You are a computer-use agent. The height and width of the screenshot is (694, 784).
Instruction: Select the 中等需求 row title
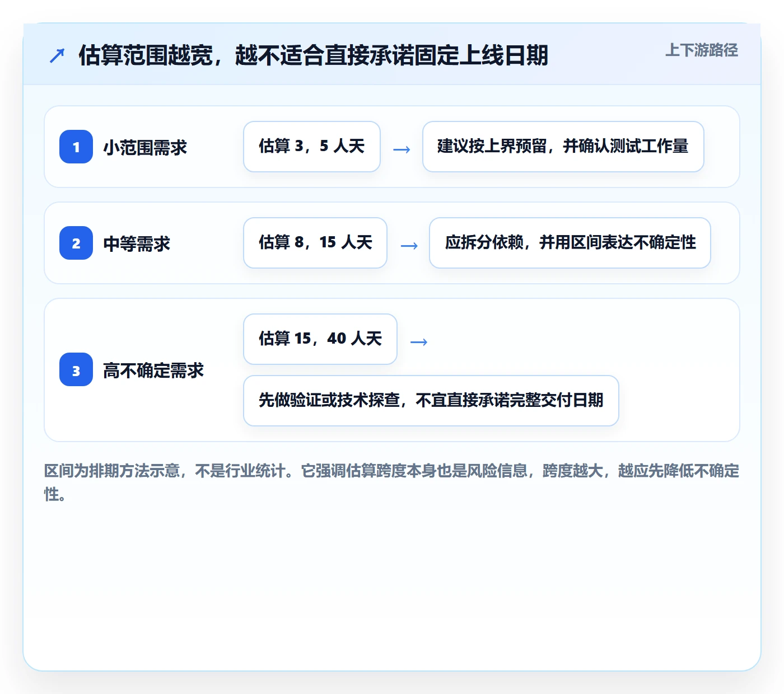pos(137,244)
